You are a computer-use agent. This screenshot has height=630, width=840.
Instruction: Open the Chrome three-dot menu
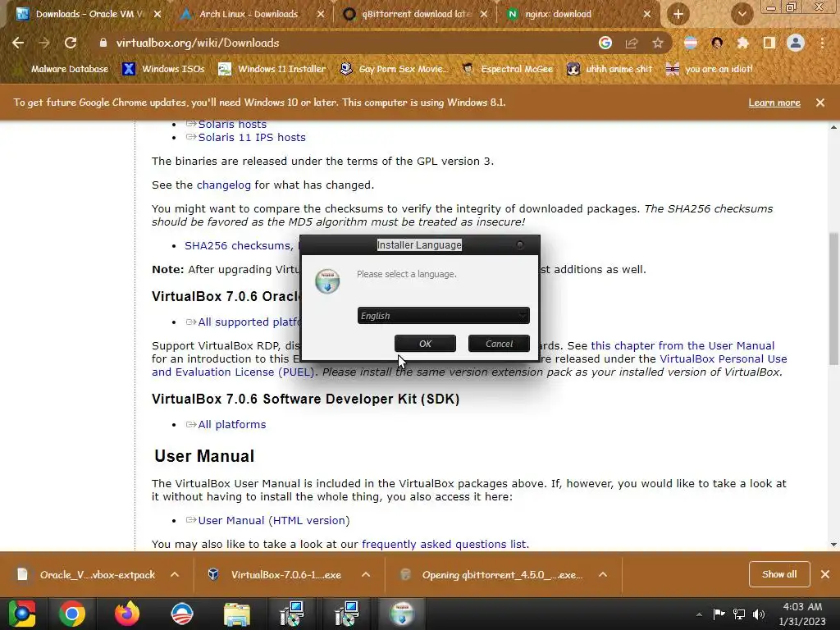822,43
